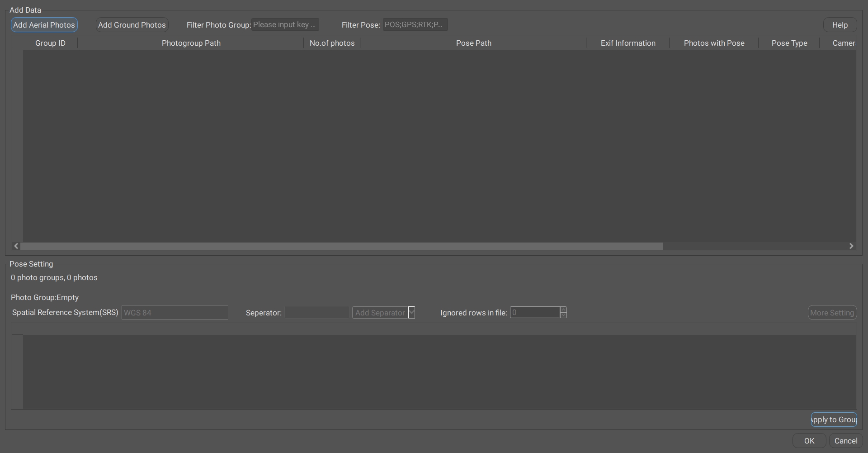Confirm with the OK button

point(809,441)
